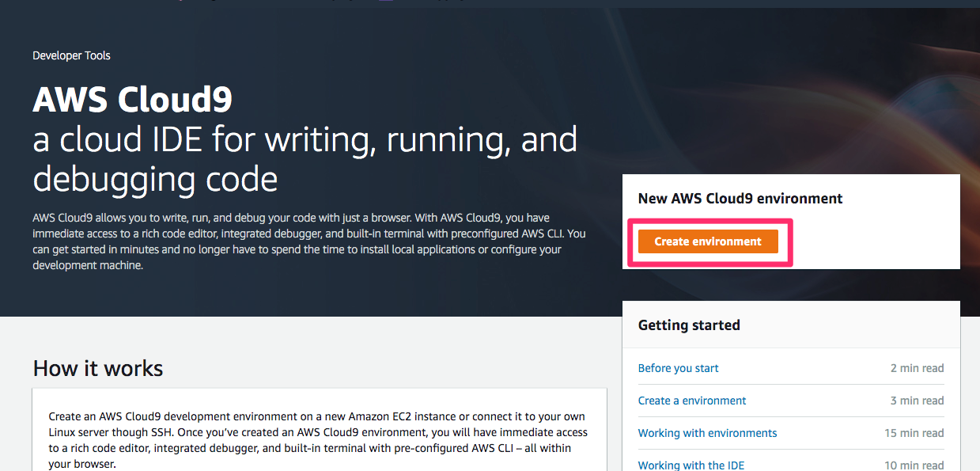Open the Create a environment guide link

[x=692, y=401]
